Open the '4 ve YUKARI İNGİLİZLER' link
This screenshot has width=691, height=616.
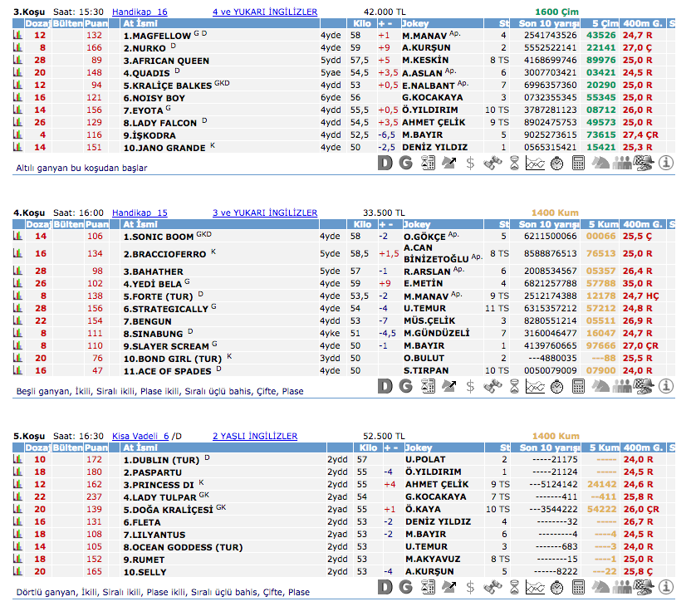pos(265,12)
